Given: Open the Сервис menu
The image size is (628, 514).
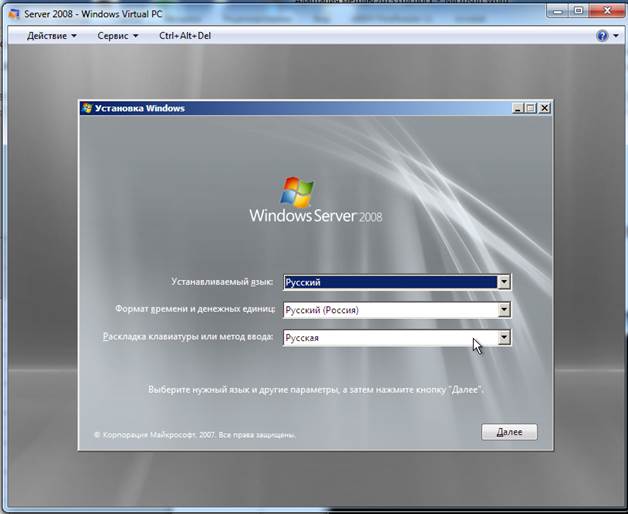Looking at the screenshot, I should tap(118, 36).
